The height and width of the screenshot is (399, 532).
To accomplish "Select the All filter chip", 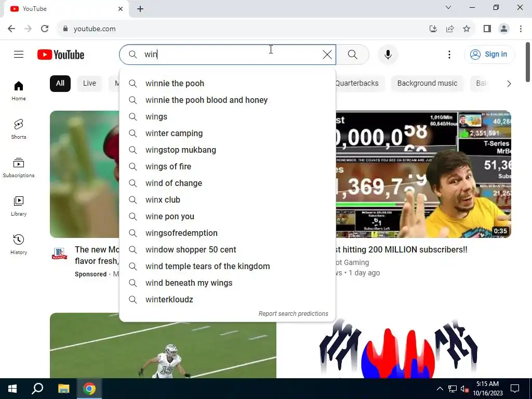I will point(60,84).
